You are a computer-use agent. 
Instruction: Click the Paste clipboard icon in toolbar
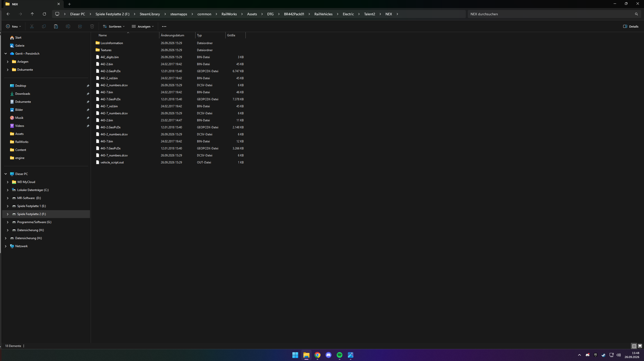(x=56, y=26)
